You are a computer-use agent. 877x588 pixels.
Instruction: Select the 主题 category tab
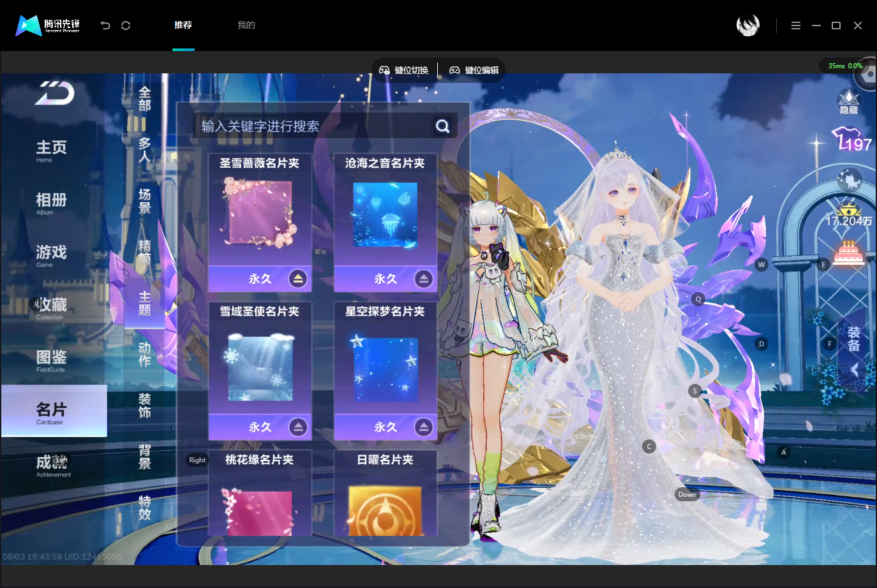tap(145, 304)
